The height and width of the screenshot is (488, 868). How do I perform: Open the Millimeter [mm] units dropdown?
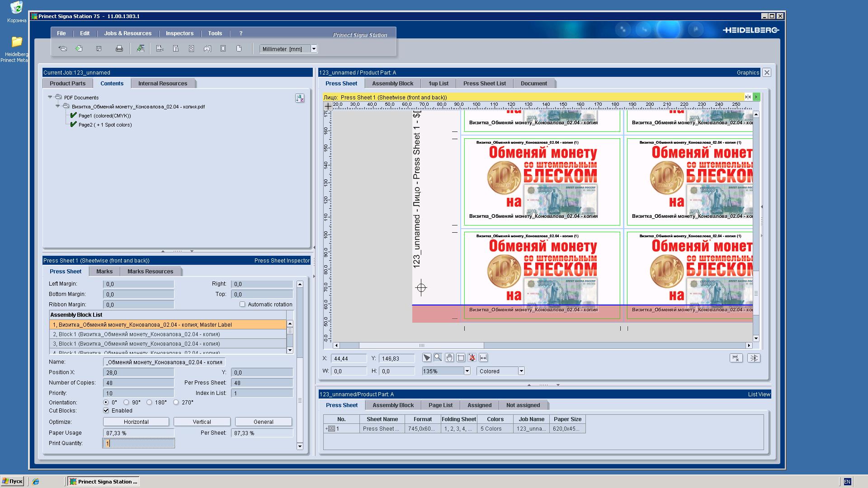314,49
